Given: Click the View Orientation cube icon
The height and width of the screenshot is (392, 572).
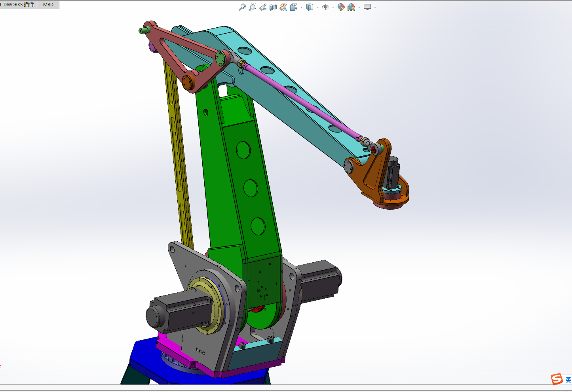Looking at the screenshot, I should (x=294, y=7).
